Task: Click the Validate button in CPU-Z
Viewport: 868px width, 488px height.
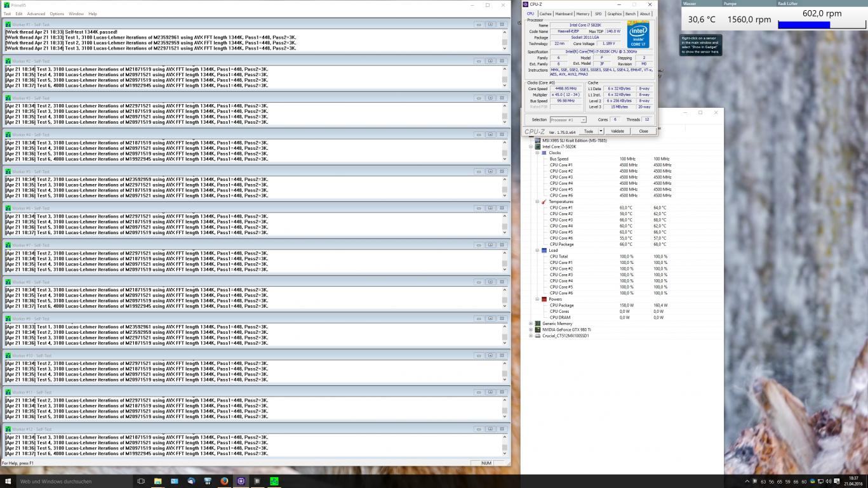Action: point(617,131)
